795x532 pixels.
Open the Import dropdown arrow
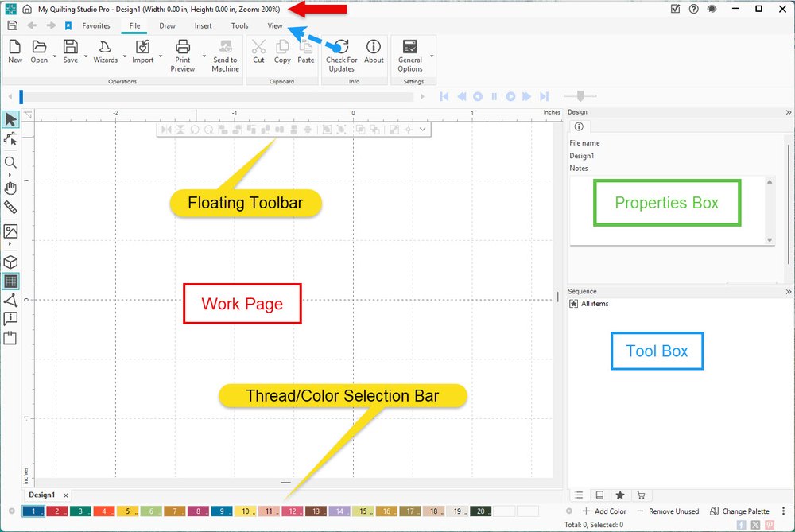161,56
